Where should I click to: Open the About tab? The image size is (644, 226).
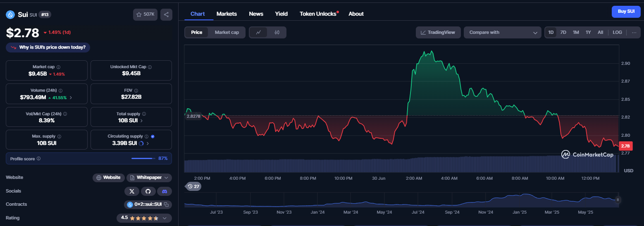(x=356, y=14)
